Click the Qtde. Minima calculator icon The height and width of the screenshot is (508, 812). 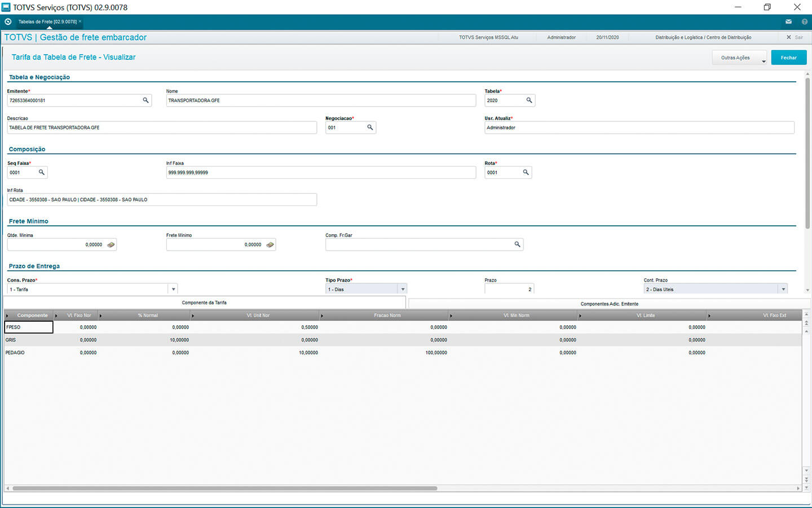tap(111, 245)
